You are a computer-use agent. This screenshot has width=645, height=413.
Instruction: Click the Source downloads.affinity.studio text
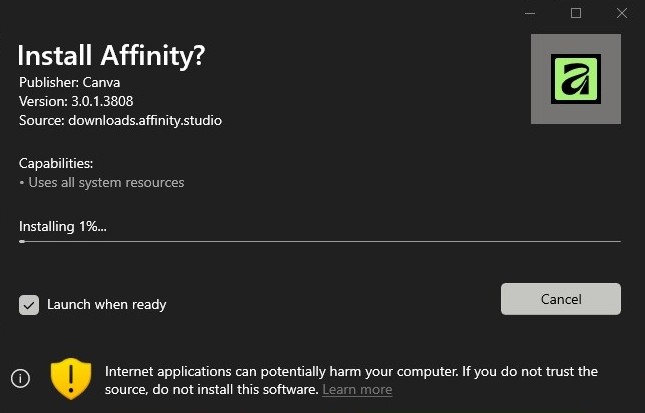(120, 120)
